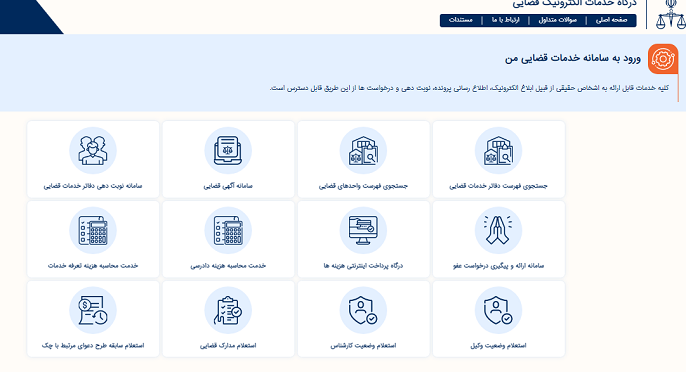Select the building search icon above جستجوی فهرست دفاتر خدمات قضایی
The image size is (686, 372).
tap(498, 151)
